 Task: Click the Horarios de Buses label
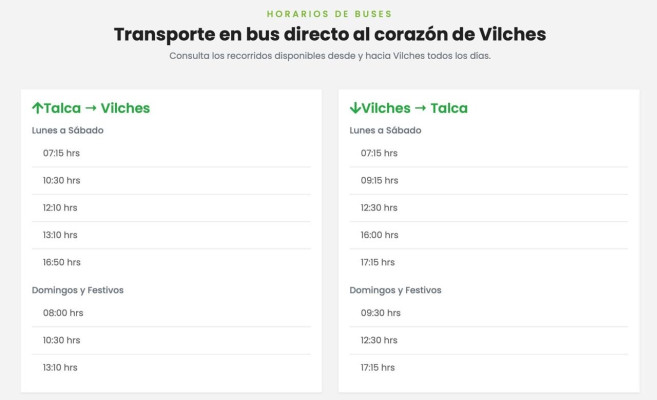(x=329, y=14)
